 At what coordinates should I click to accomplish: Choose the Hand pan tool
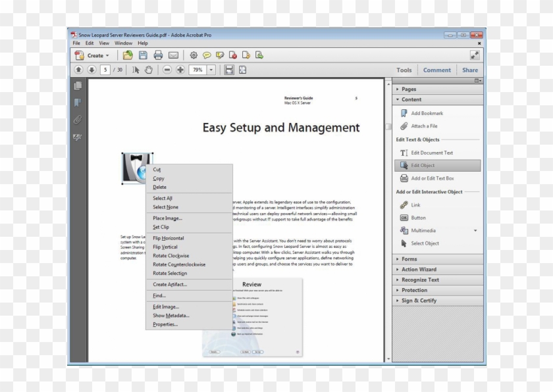149,70
